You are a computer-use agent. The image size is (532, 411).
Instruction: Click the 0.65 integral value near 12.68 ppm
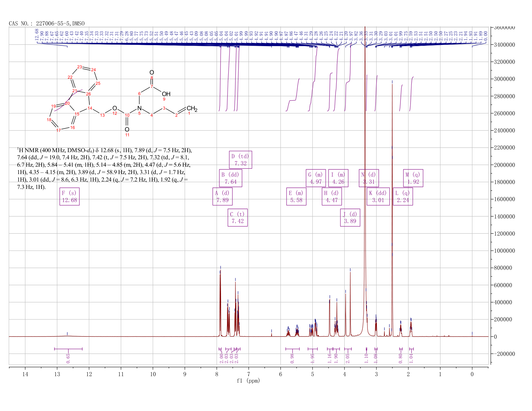(x=68, y=358)
